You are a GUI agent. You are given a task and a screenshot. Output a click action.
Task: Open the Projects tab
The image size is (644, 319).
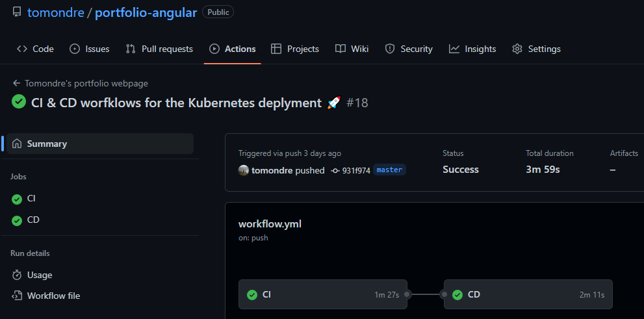(x=295, y=49)
